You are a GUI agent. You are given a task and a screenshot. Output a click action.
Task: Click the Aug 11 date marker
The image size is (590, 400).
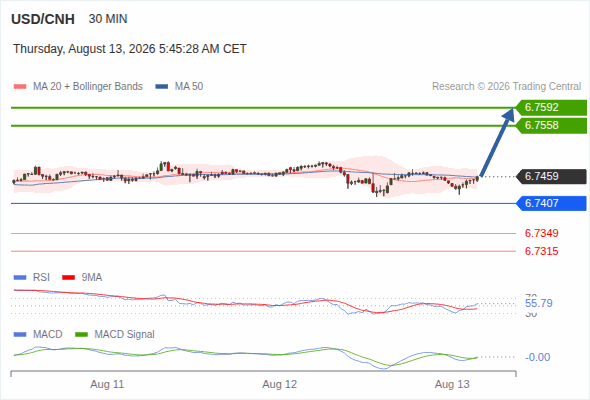point(107,384)
